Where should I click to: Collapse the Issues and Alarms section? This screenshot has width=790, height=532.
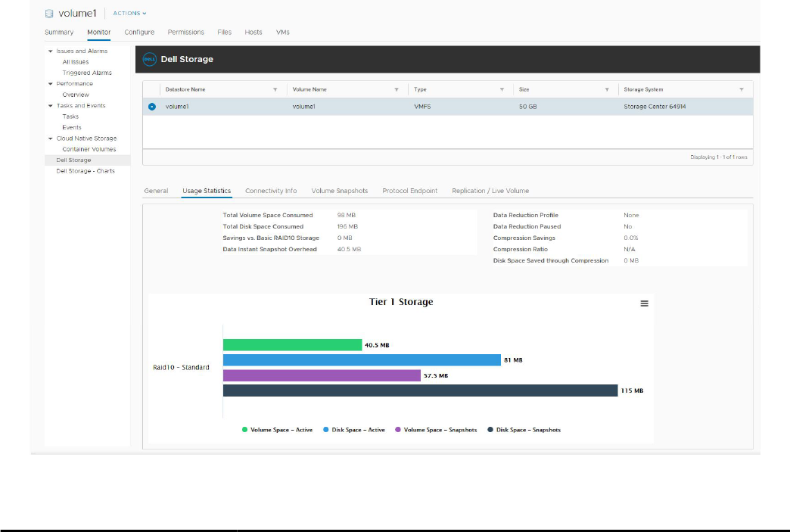tap(51, 51)
